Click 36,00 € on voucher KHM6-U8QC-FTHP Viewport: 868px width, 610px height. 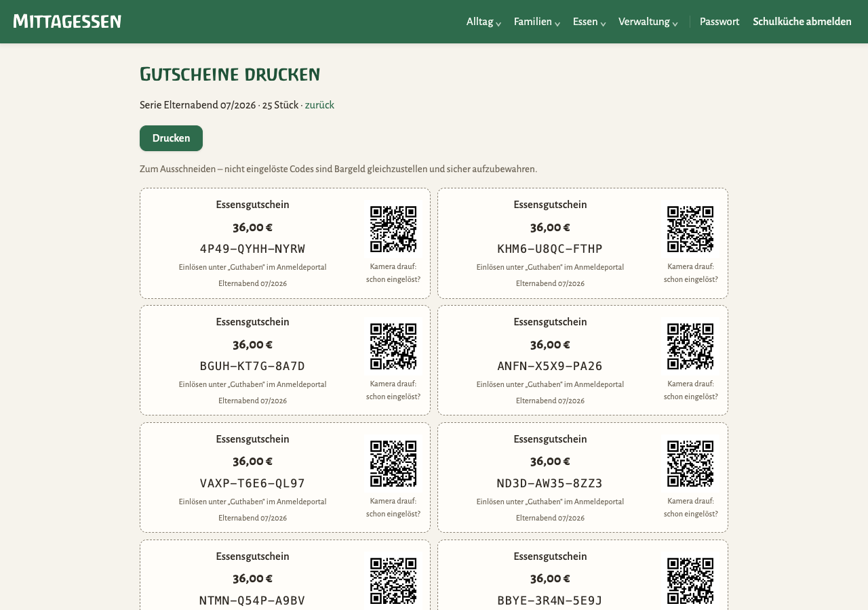coord(550,228)
